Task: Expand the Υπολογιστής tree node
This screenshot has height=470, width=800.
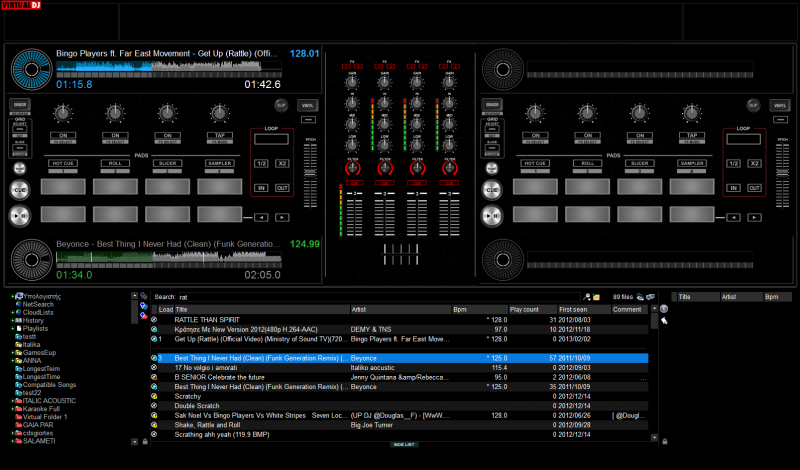Action: tap(13, 296)
